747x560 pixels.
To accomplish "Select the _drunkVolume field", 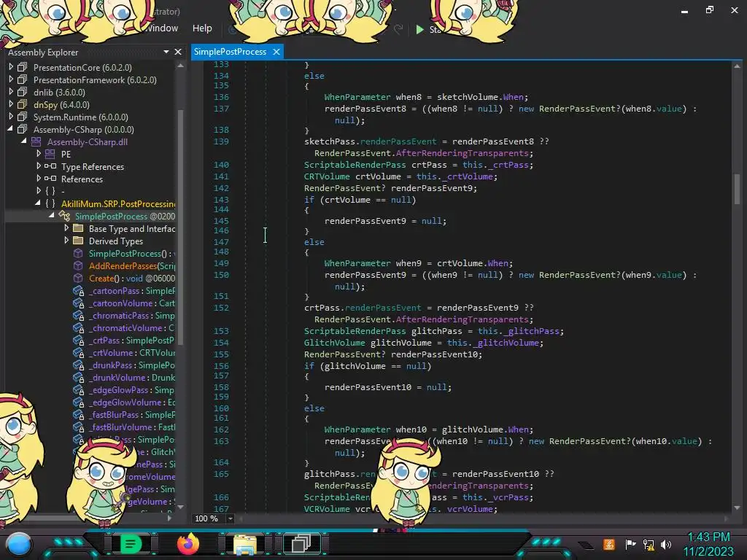I will (132, 377).
